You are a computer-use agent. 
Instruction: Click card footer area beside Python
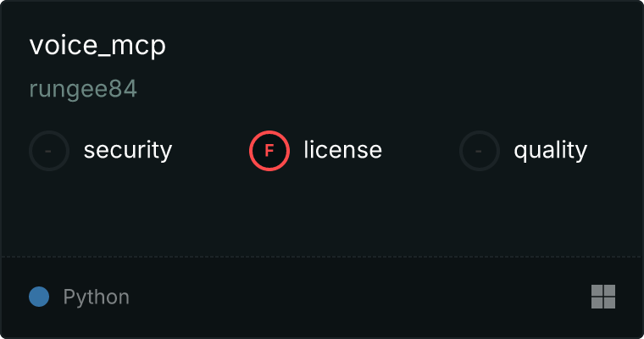(x=358, y=298)
